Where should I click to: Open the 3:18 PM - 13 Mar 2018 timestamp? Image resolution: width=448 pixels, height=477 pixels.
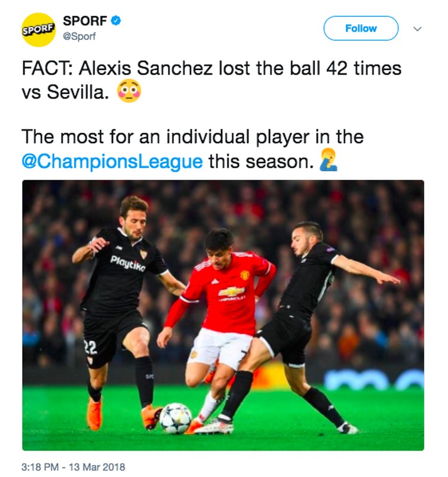[x=74, y=467]
